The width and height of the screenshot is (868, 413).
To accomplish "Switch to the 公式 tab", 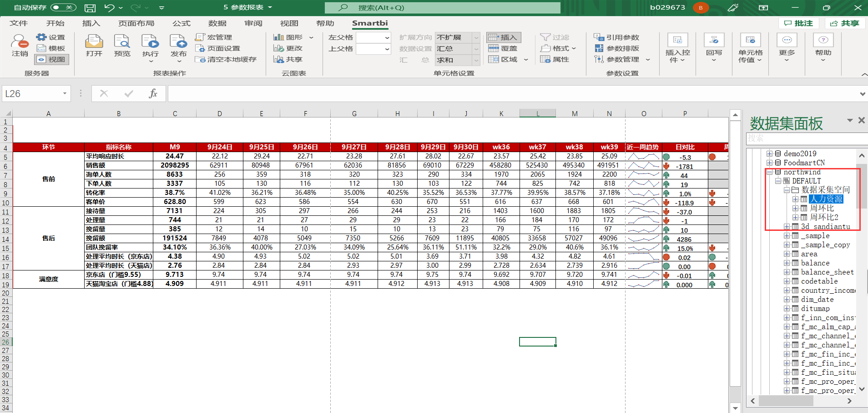I will 181,23.
